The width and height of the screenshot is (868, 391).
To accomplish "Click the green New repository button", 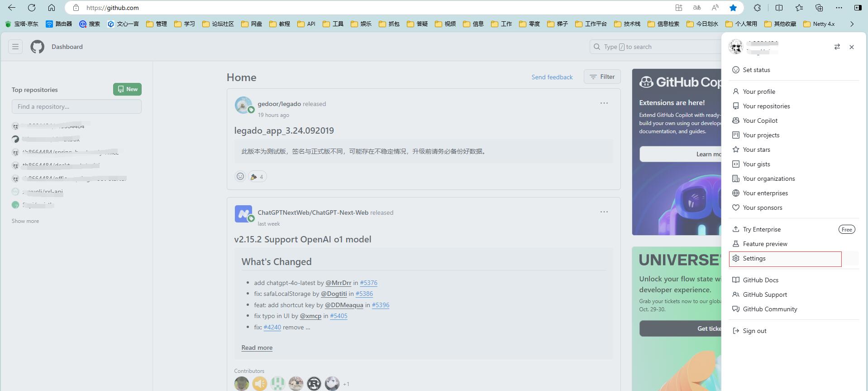I will coord(127,89).
